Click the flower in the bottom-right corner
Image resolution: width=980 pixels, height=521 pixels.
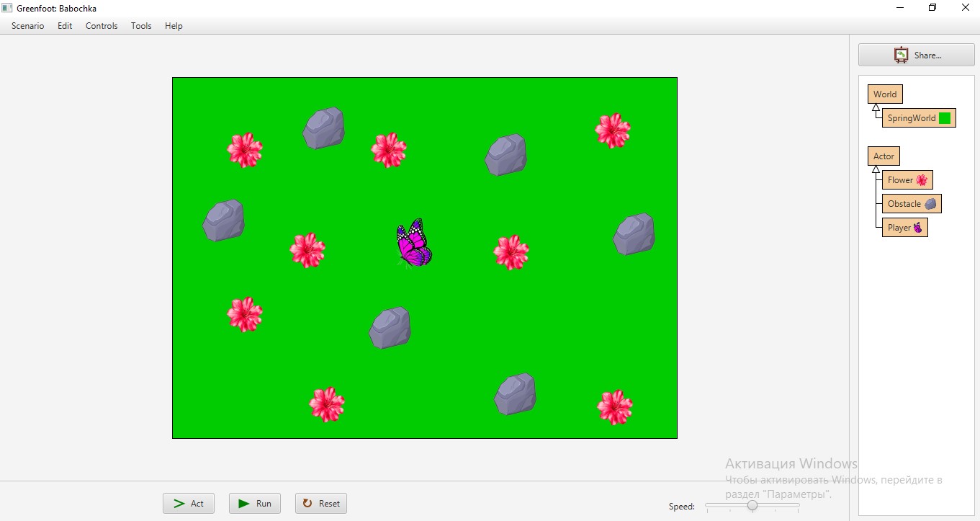[x=615, y=408]
